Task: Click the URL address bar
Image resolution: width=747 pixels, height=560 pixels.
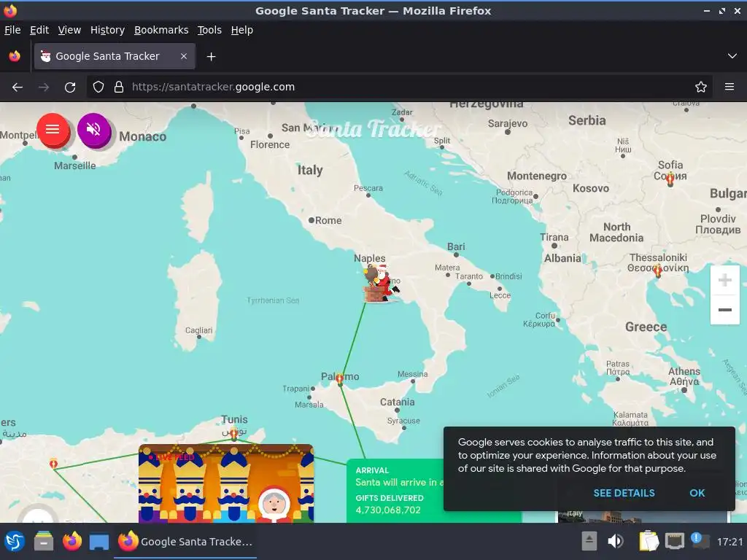Action: pos(399,87)
